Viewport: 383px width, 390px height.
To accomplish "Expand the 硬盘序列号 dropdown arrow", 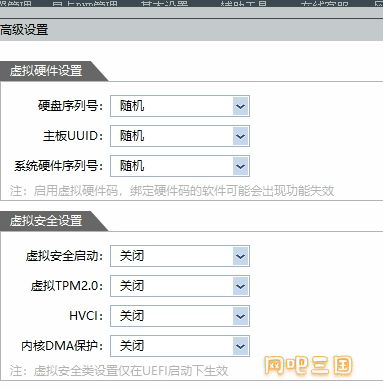I will pyautogui.click(x=241, y=106).
